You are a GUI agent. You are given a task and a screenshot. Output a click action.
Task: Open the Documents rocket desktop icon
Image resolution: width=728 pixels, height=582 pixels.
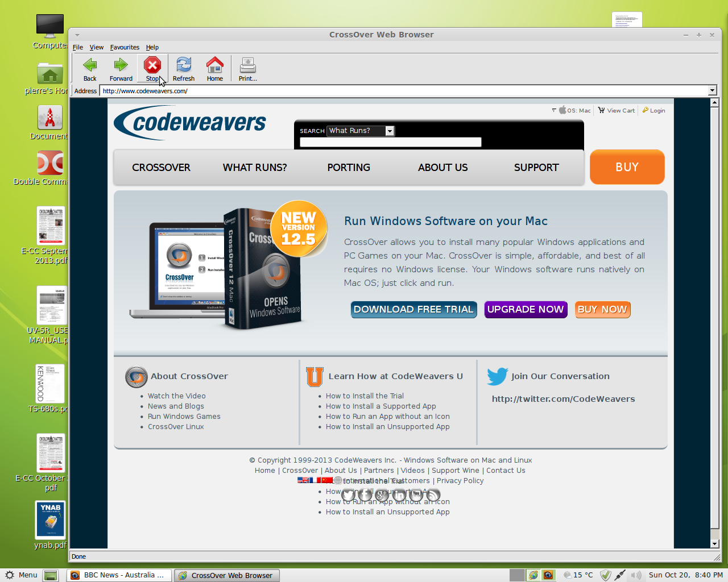coord(50,118)
